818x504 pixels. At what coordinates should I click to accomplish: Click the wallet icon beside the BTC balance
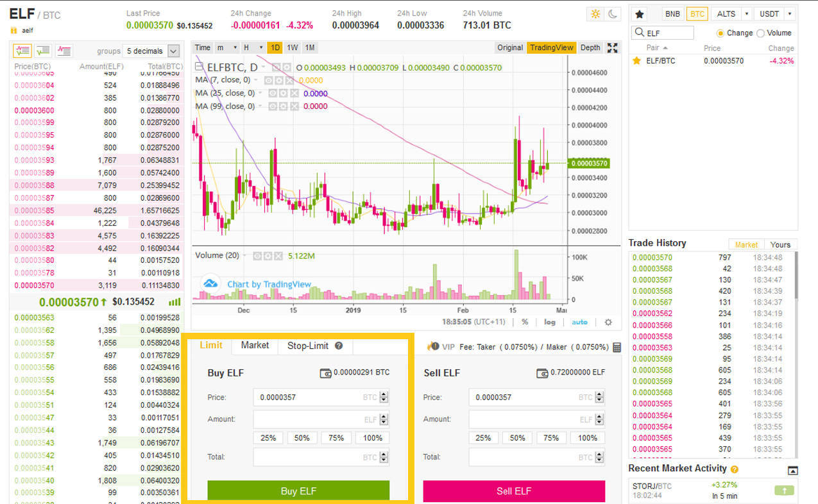point(325,373)
